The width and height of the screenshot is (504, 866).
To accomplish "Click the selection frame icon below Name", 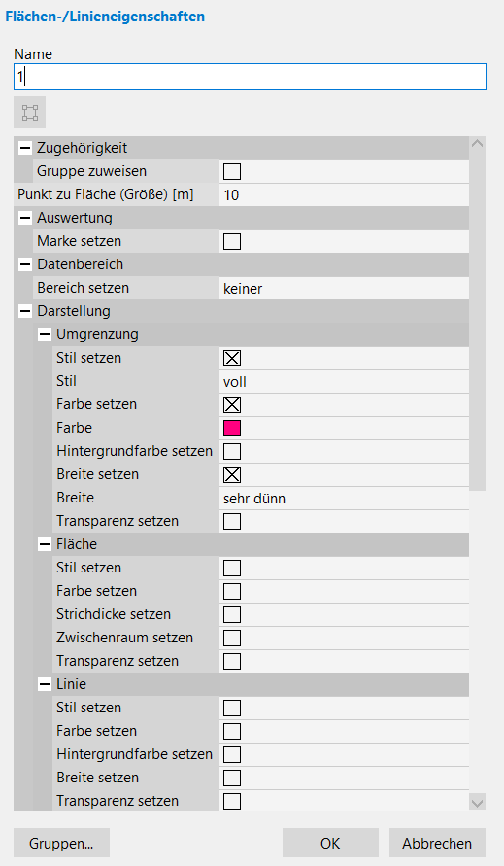I will (30, 113).
